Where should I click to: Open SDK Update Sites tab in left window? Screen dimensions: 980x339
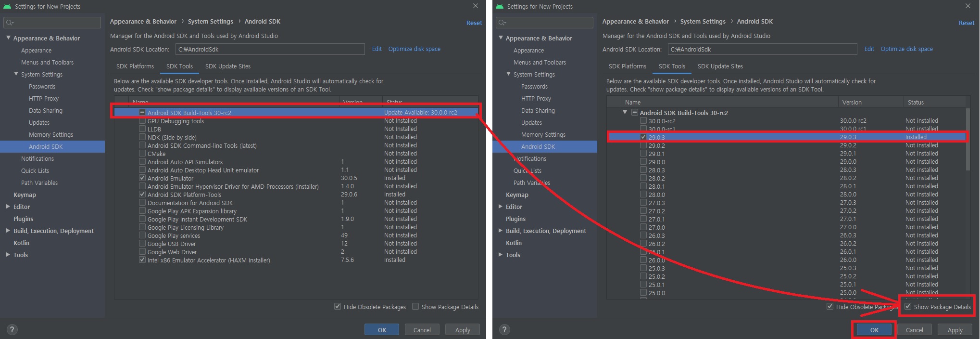click(x=228, y=66)
